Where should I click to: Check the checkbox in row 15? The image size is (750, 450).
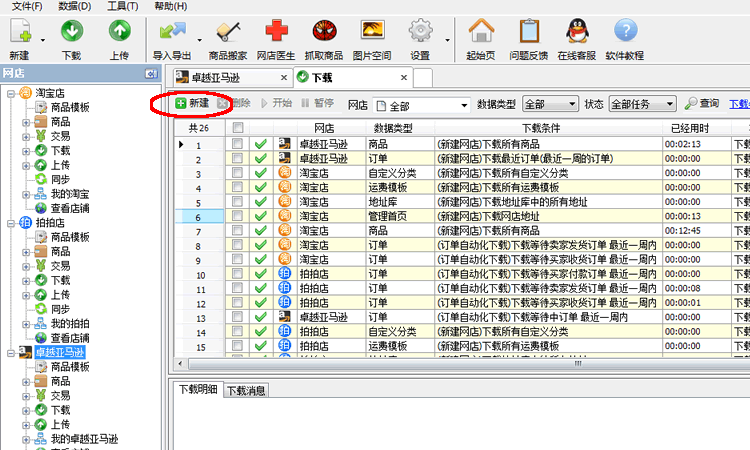pyautogui.click(x=237, y=345)
